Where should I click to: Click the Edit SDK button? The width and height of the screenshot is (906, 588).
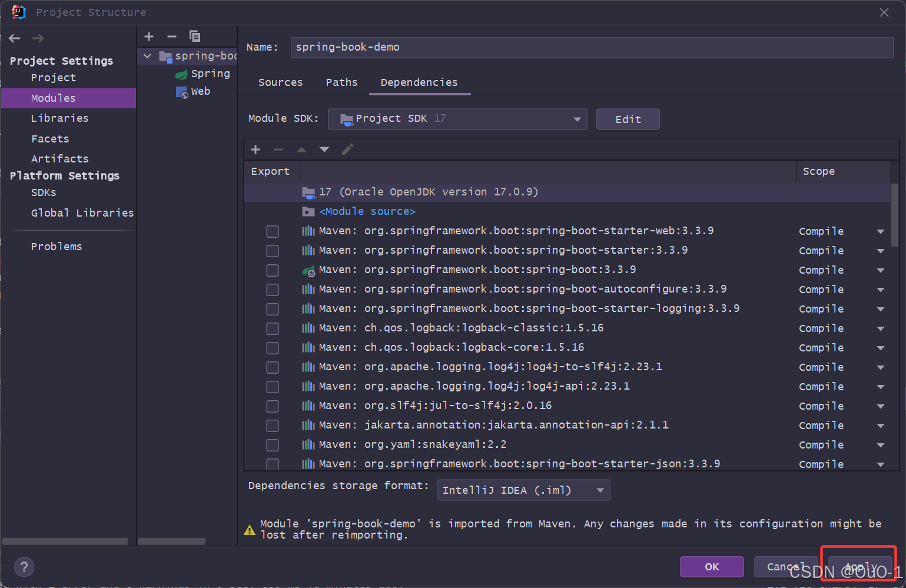(628, 119)
